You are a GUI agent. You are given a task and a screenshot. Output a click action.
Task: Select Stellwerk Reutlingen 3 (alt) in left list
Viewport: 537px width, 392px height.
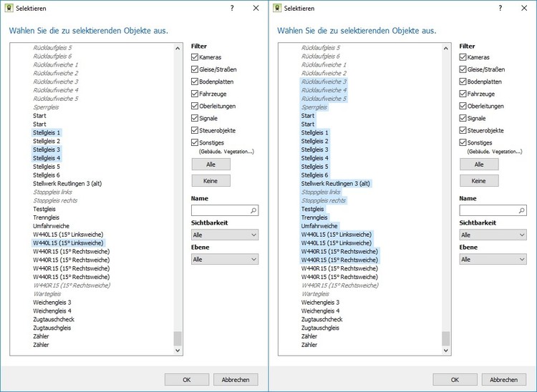click(67, 183)
